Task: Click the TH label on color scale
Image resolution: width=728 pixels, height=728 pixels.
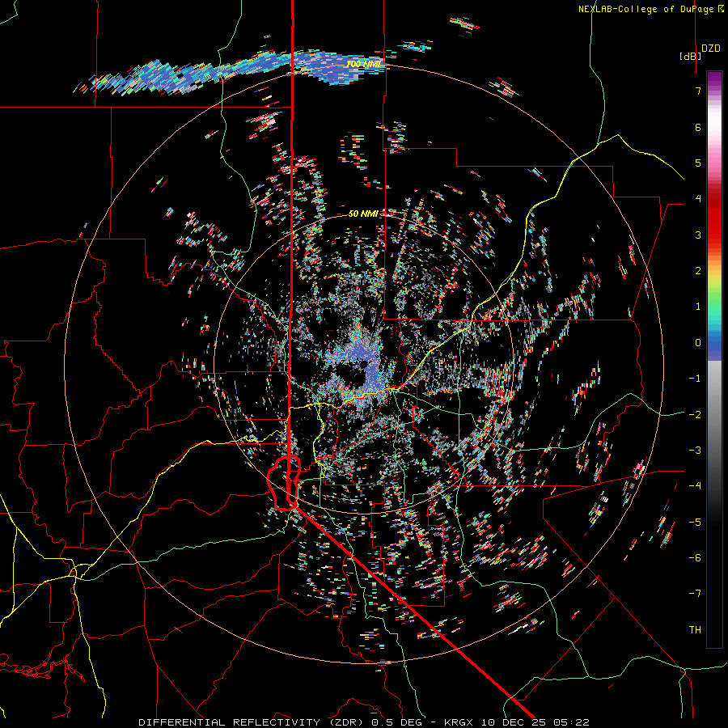Action: click(695, 630)
